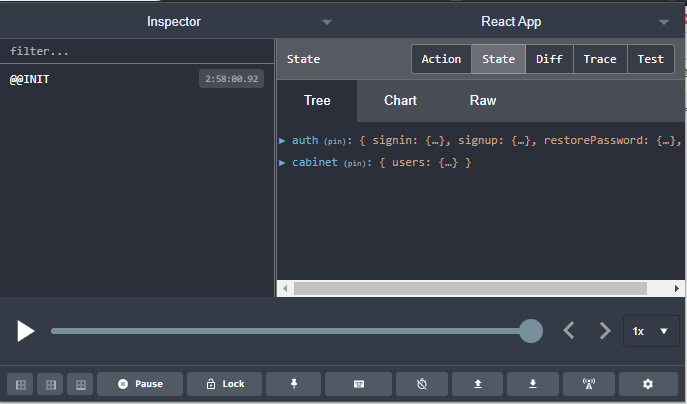Open the 1x playback speed dropdown
687x404 pixels.
651,331
